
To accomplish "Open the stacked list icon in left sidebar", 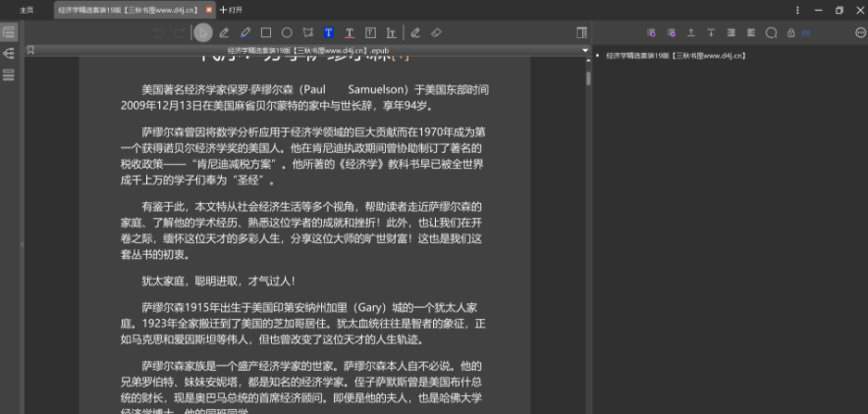I will tap(8, 75).
